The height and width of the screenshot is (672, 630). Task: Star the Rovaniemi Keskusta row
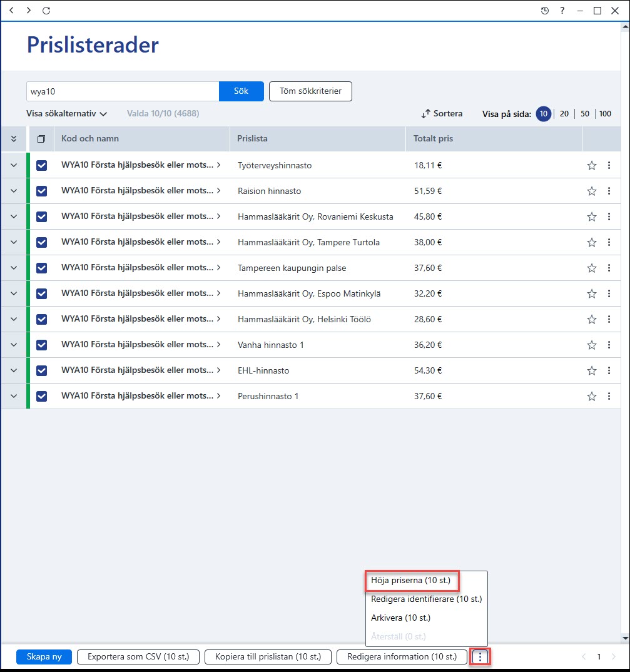pos(592,217)
